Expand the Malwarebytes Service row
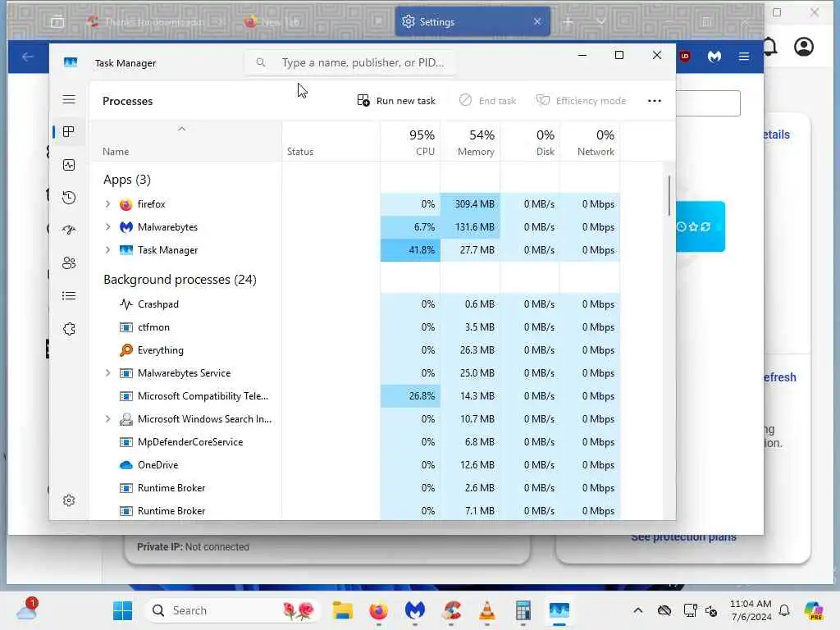 [107, 373]
